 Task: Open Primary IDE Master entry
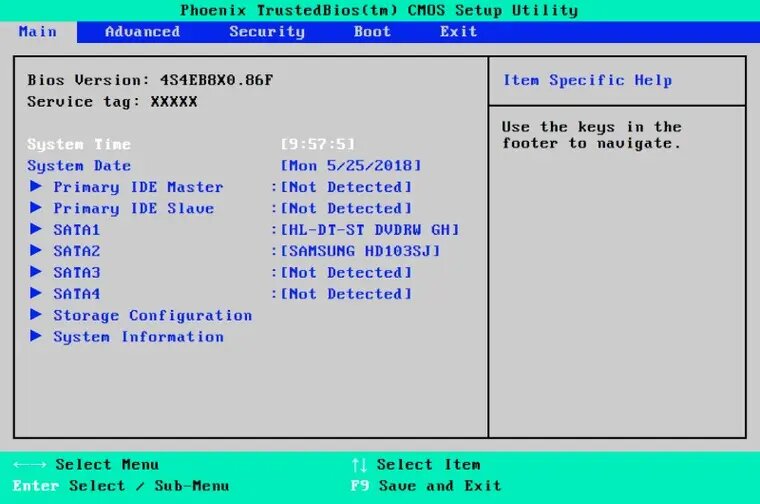click(139, 187)
